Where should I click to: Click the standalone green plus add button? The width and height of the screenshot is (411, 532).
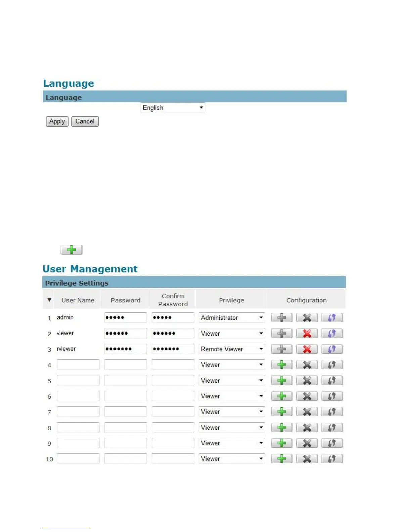click(x=71, y=250)
